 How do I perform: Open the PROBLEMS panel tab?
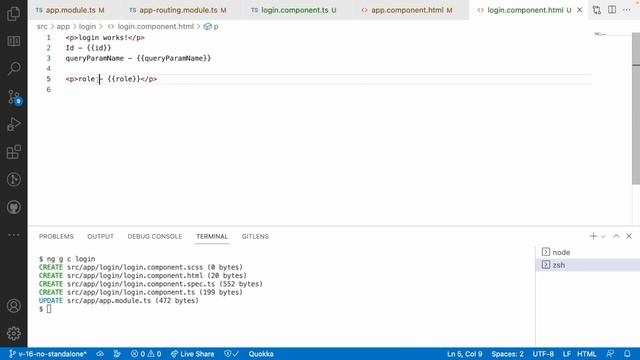(56, 236)
